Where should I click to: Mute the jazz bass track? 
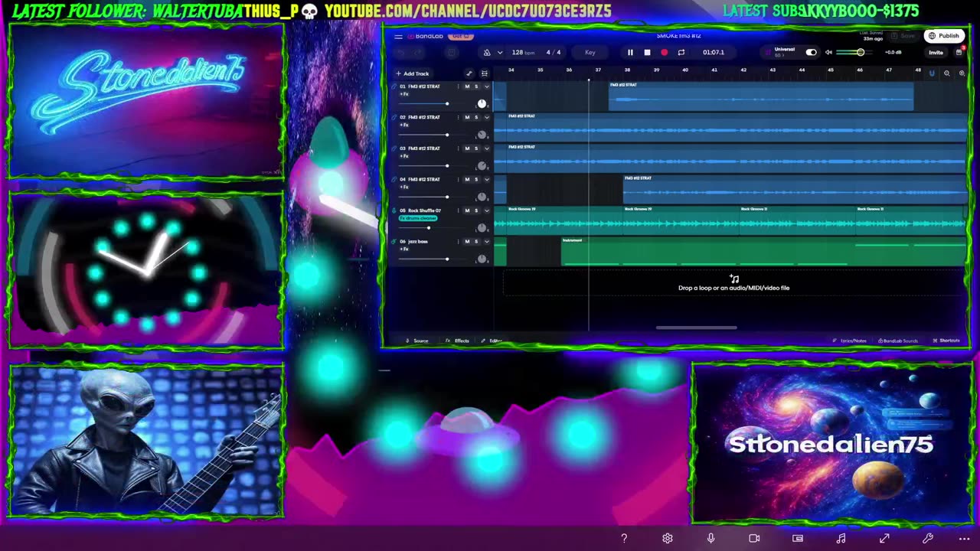(x=467, y=242)
